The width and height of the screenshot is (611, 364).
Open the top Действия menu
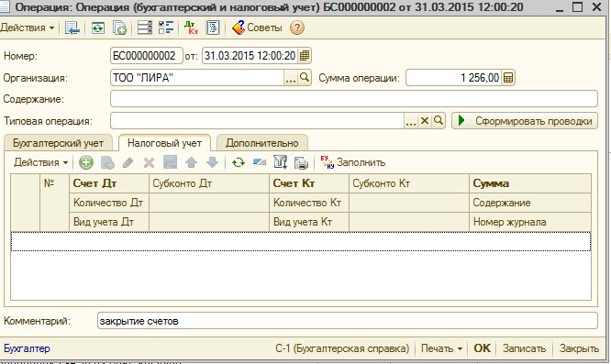[27, 28]
